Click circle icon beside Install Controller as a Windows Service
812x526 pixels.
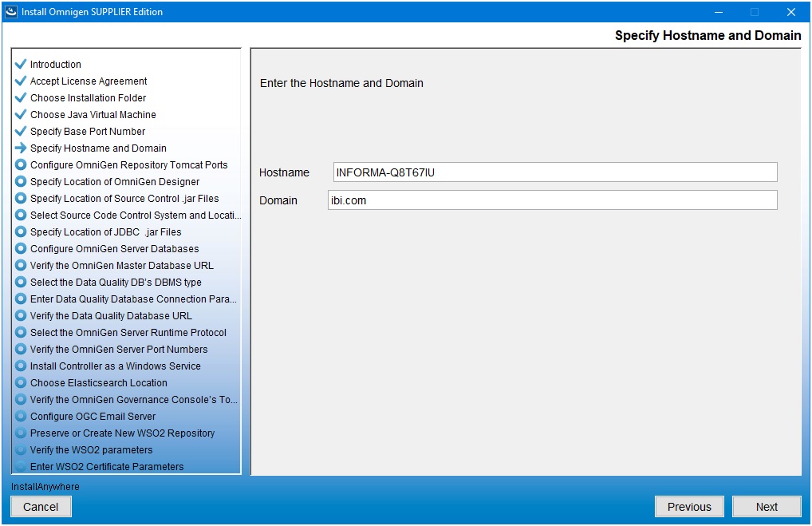[x=21, y=366]
